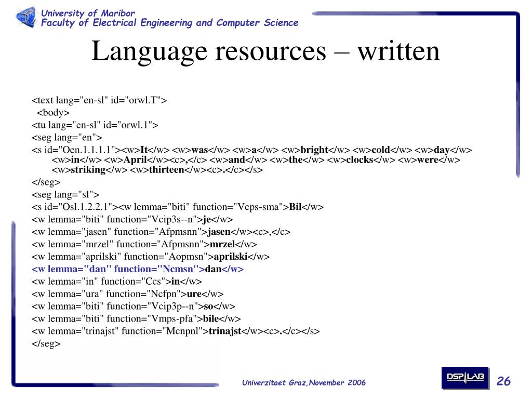Click the lemma="mrzel" line
This screenshot has height=399, width=532.
coord(144,244)
